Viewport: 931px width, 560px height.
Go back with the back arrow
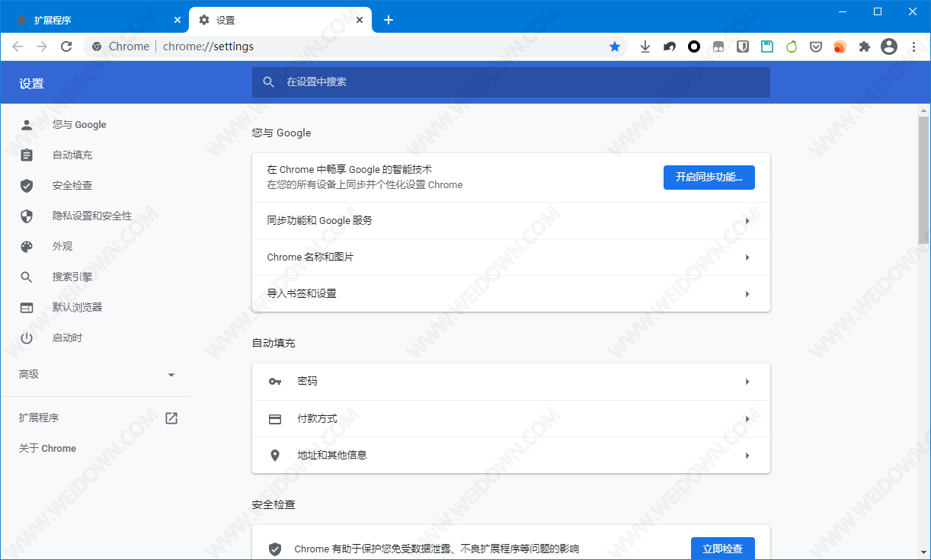point(18,46)
